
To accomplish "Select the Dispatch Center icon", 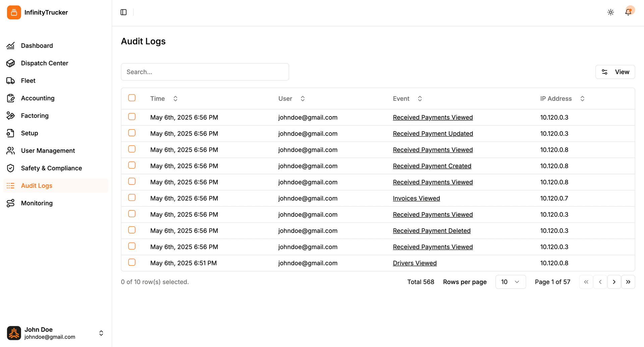I will tap(10, 63).
